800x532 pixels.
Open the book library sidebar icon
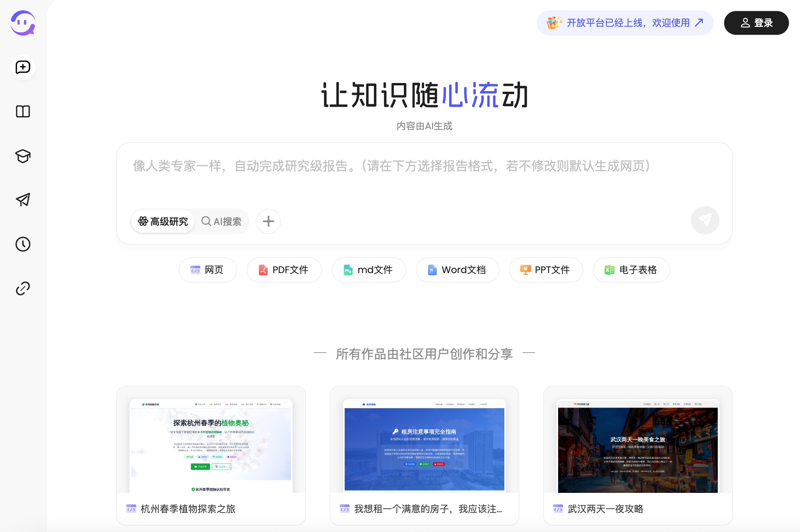coord(23,111)
